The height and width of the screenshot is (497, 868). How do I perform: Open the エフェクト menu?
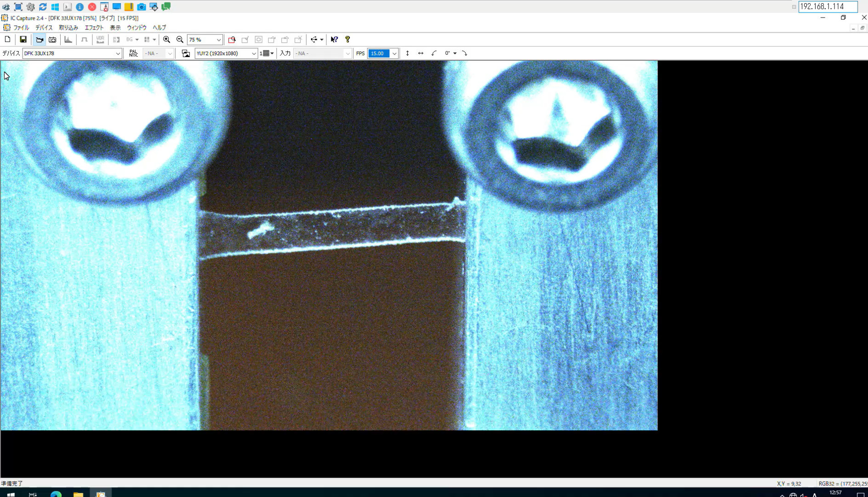93,28
